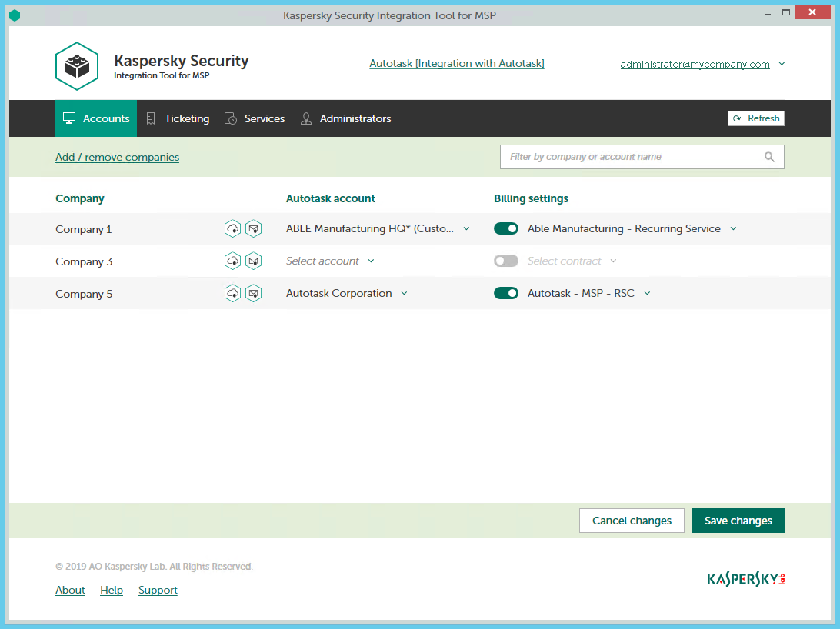Click the cloud icon for Company 1

[232, 229]
